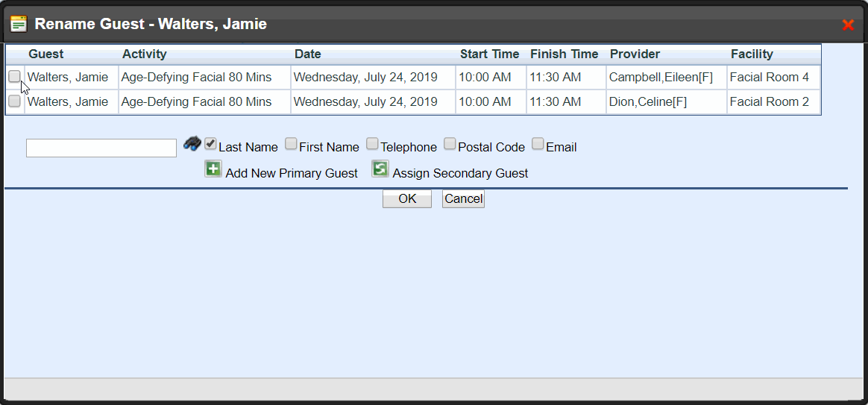Enable the Telephone search checkbox
The width and height of the screenshot is (868, 405).
[x=373, y=144]
